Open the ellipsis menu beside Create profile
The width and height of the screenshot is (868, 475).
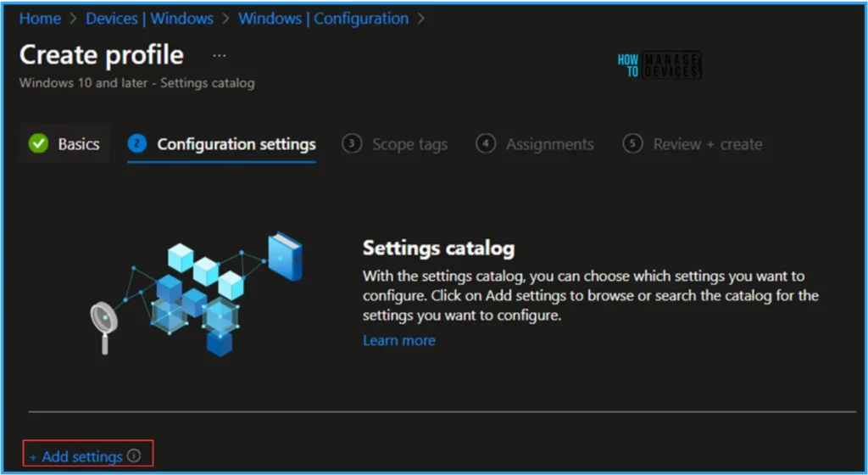220,55
